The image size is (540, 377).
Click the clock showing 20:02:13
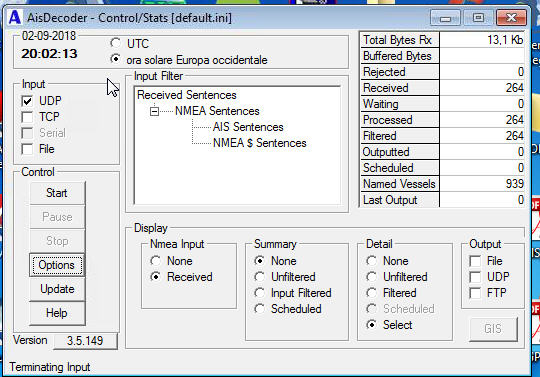49,54
